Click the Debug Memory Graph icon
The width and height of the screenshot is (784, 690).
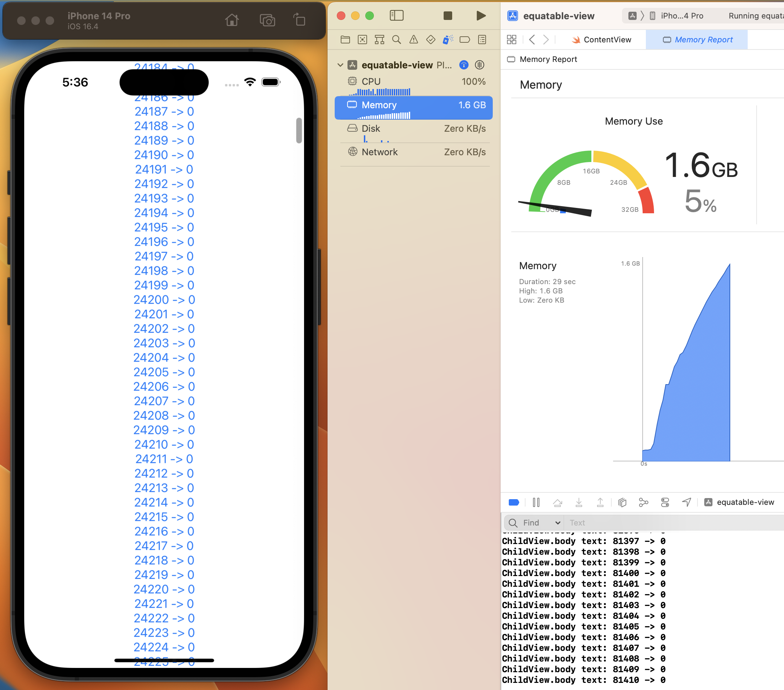[x=644, y=502]
